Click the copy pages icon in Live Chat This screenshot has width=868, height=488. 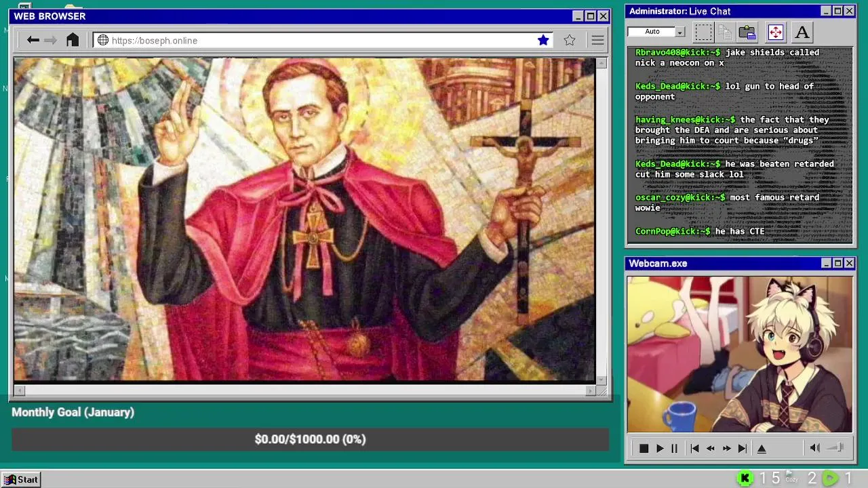click(725, 32)
